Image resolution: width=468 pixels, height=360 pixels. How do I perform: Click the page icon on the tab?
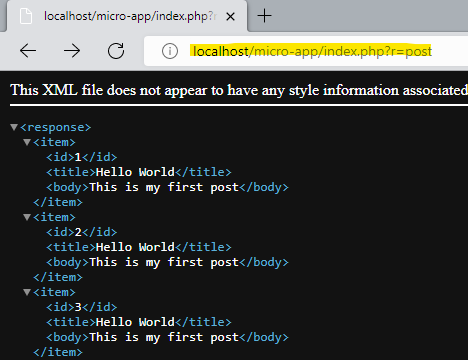(26, 16)
